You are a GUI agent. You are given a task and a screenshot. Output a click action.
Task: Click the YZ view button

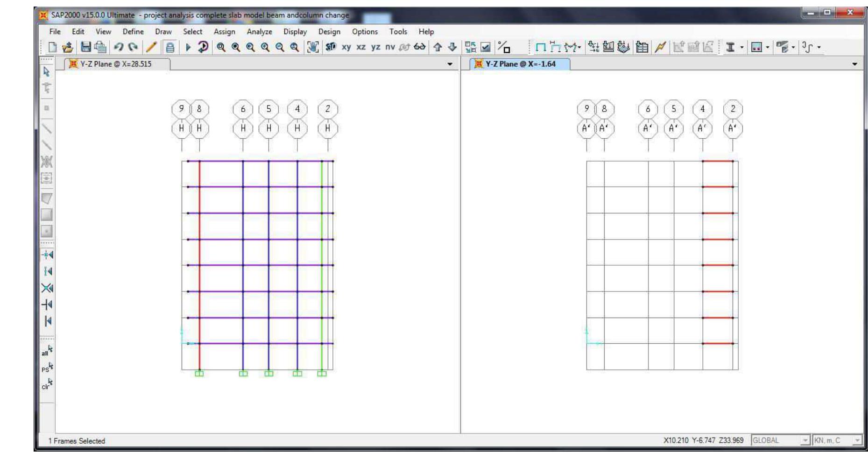(375, 47)
